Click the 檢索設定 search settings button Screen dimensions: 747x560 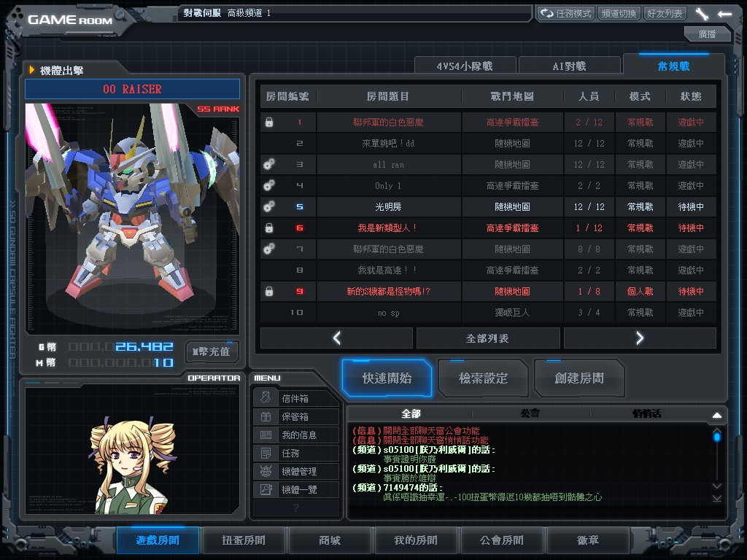(483, 378)
